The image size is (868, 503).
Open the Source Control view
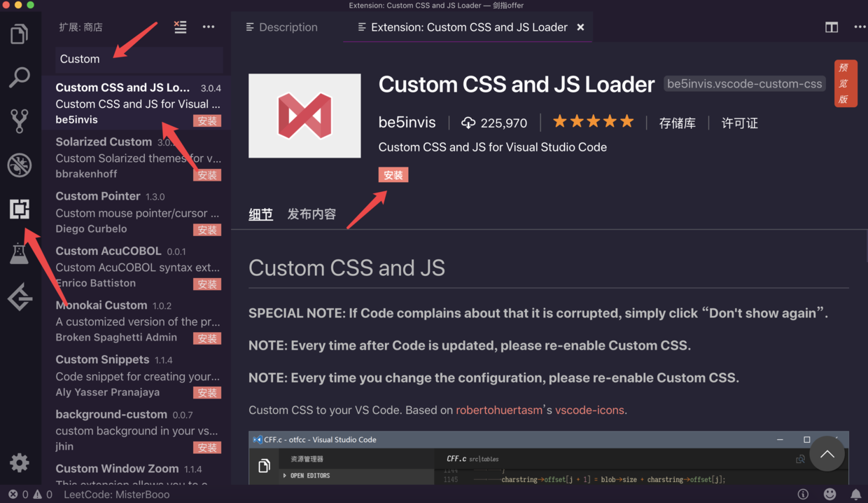pyautogui.click(x=20, y=121)
